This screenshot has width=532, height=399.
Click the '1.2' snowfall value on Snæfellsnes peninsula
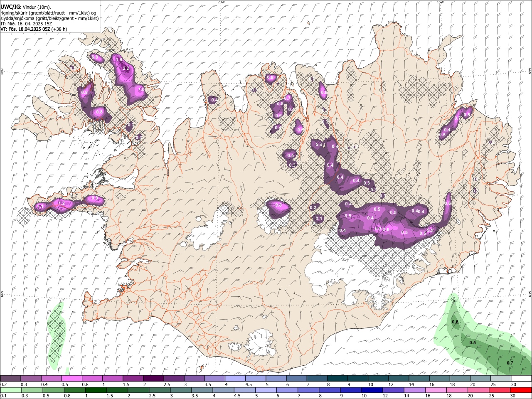click(62, 203)
